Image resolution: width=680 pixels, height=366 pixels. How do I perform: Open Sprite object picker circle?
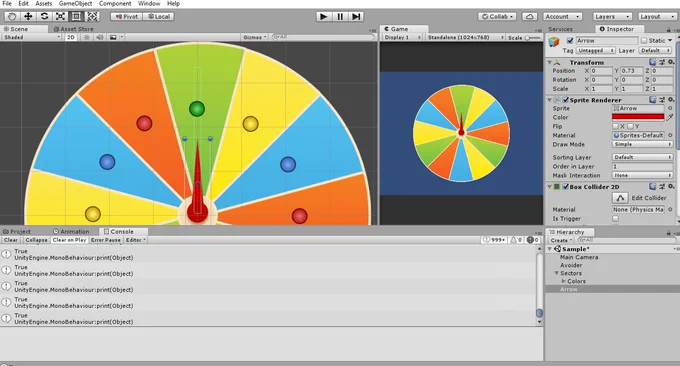[670, 108]
